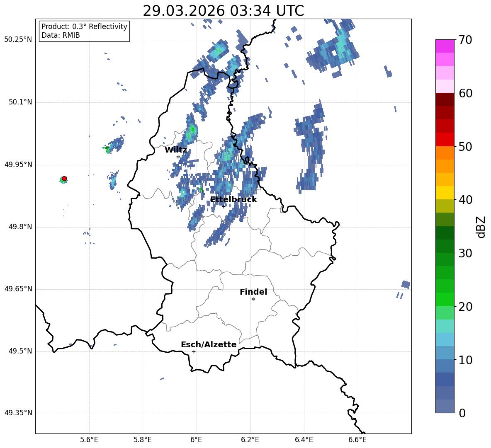The width and height of the screenshot is (491, 448).
Task: Click the 6.2°E longitude label
Action: click(x=250, y=440)
